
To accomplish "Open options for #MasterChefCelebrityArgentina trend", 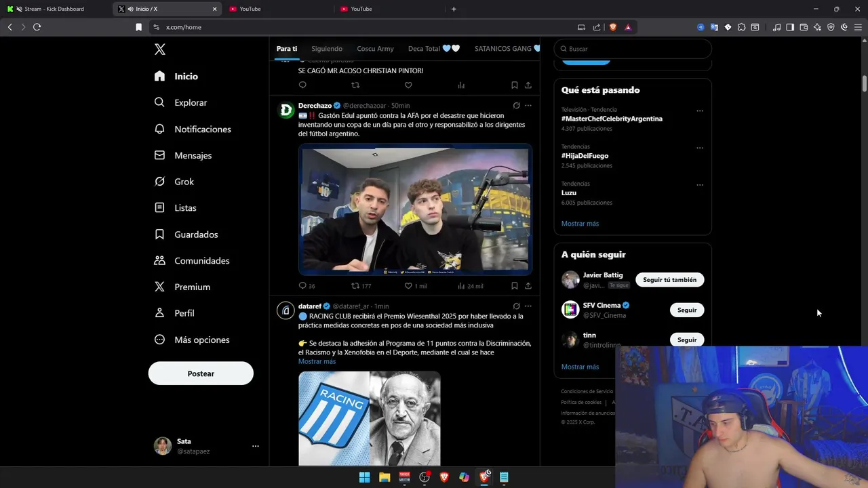I will pos(700,111).
